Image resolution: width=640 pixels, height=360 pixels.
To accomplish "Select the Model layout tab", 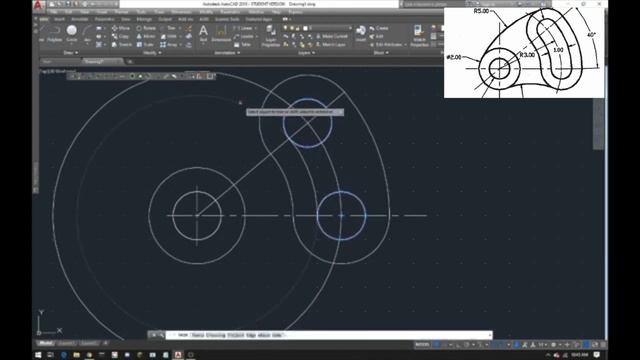I will pyautogui.click(x=45, y=343).
